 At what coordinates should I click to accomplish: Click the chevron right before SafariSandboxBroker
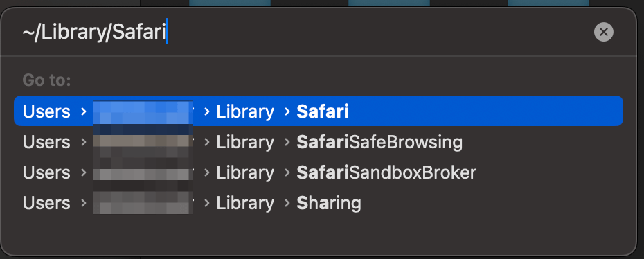click(287, 172)
